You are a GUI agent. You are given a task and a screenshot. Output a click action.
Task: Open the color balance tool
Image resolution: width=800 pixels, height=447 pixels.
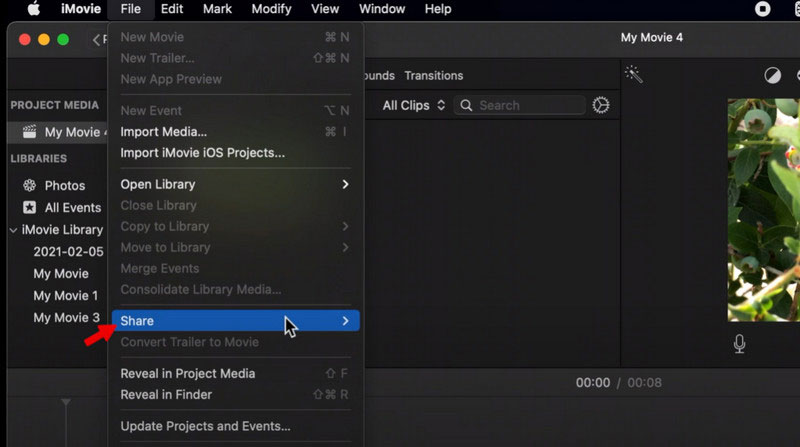[772, 76]
